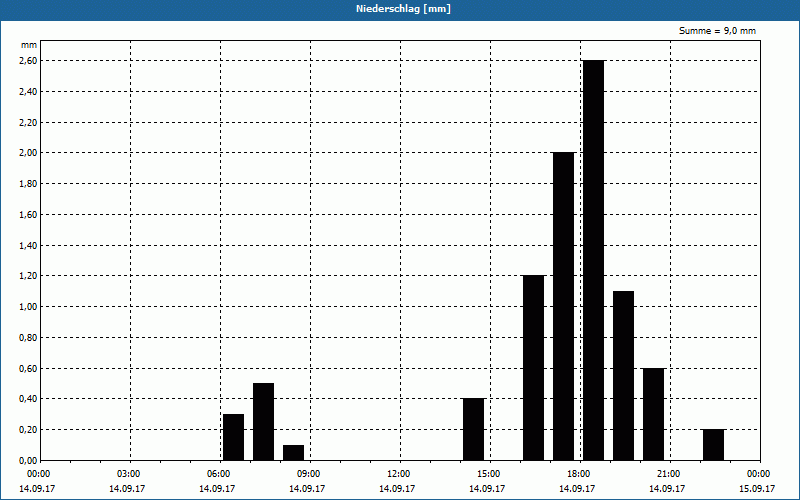Click the 12:00 x-axis time label
800x500 pixels.
(398, 474)
